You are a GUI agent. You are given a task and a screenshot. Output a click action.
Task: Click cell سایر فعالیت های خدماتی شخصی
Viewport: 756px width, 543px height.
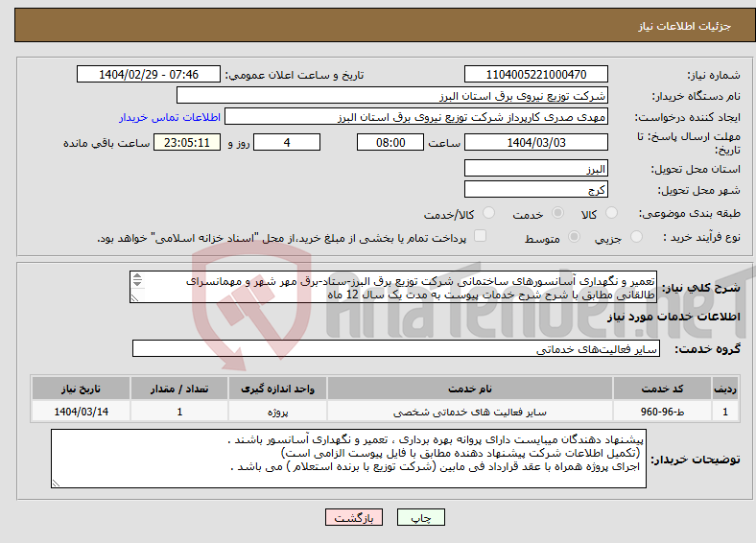coord(470,412)
